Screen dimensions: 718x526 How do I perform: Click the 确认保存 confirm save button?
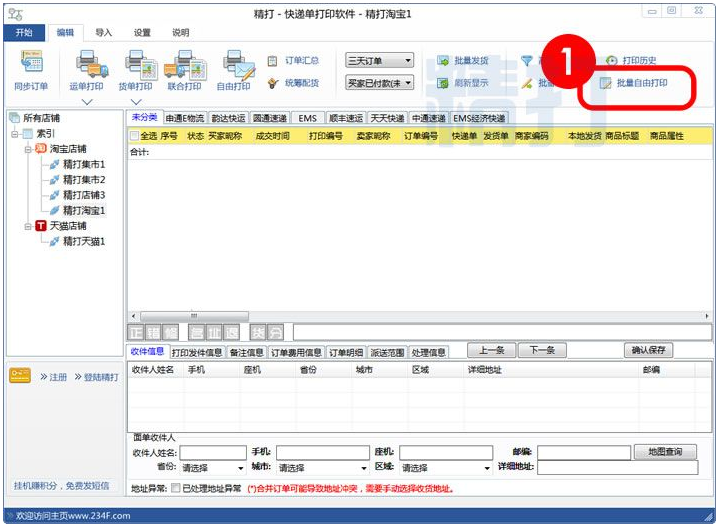point(648,350)
